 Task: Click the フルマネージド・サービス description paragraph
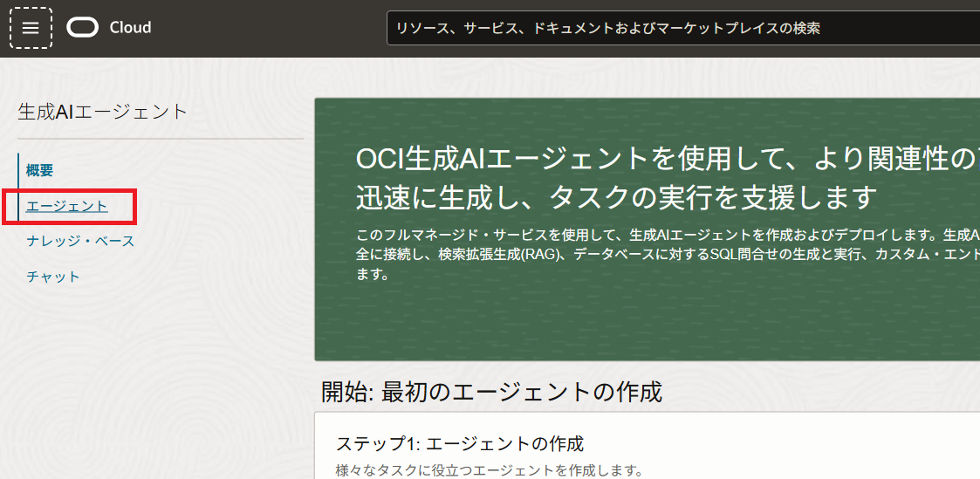point(668,255)
